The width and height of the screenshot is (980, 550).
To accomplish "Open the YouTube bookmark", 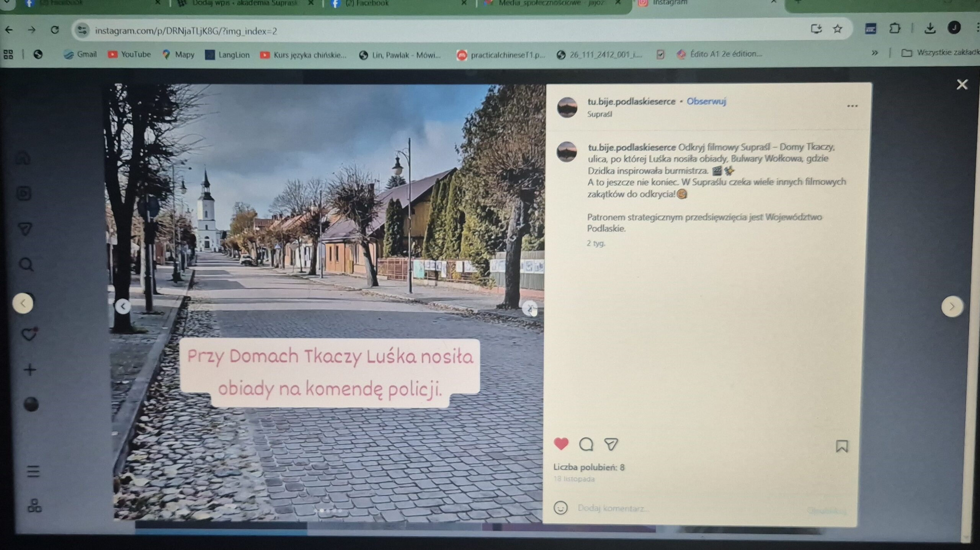I will (x=129, y=55).
